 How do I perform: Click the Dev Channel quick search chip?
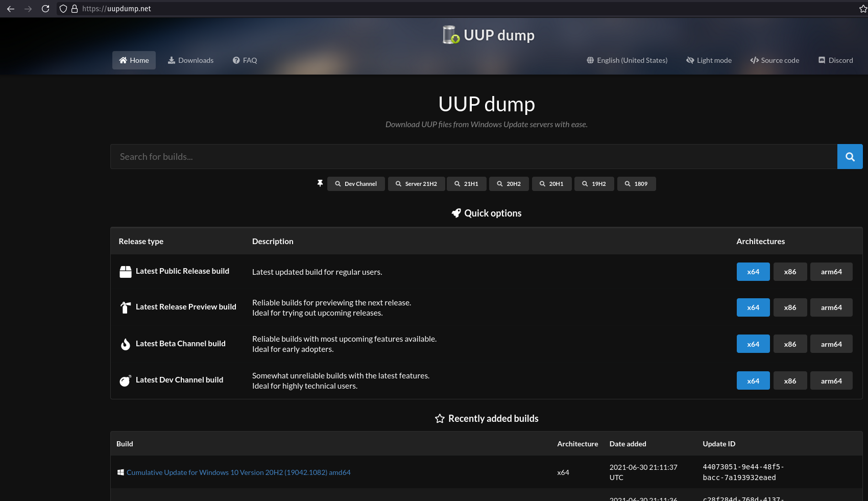[x=356, y=184]
